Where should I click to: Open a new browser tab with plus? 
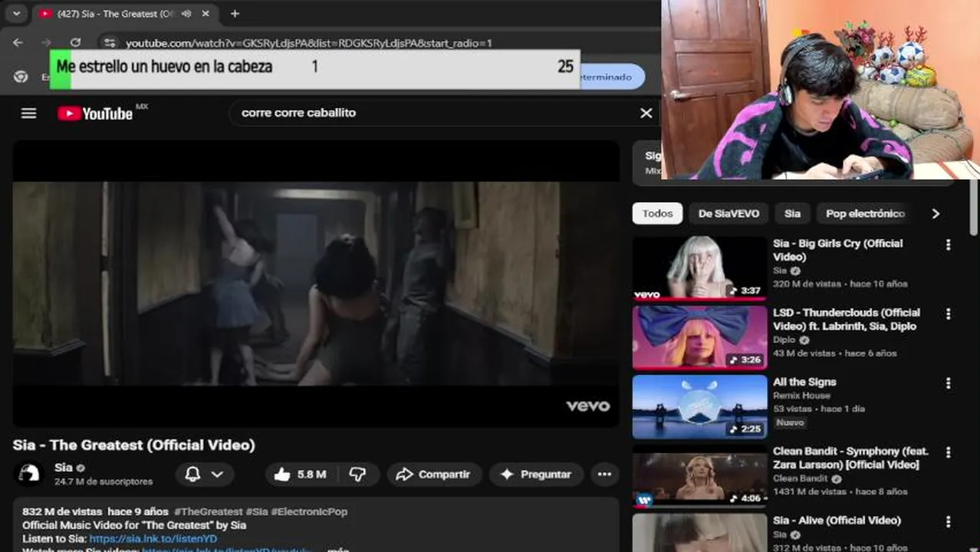pyautogui.click(x=235, y=14)
